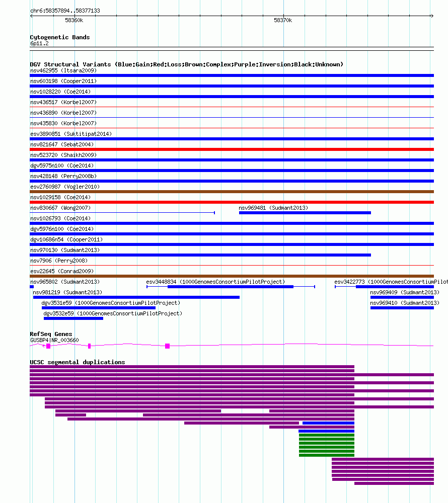
Task: Open the nsv428148 (Perry2008b) label
Action: [63, 177]
